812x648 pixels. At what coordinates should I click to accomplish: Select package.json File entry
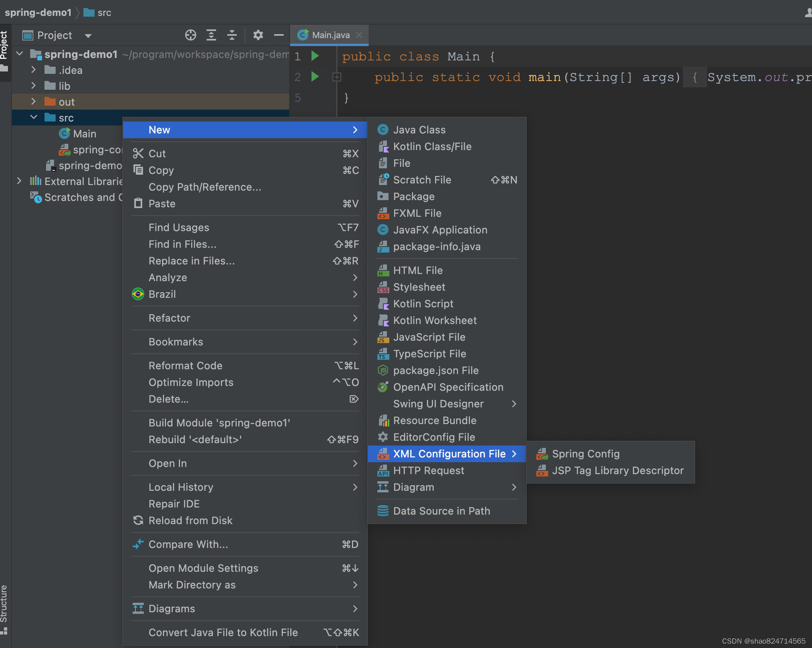coord(447,370)
